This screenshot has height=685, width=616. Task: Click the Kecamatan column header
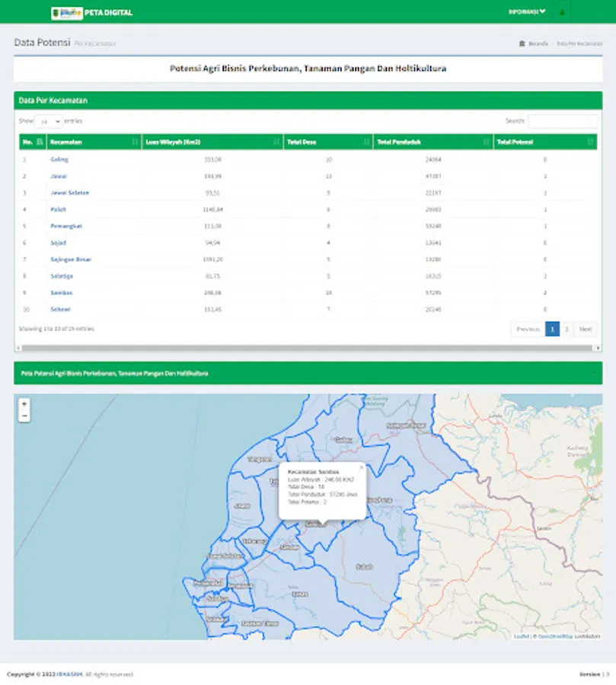tap(94, 142)
